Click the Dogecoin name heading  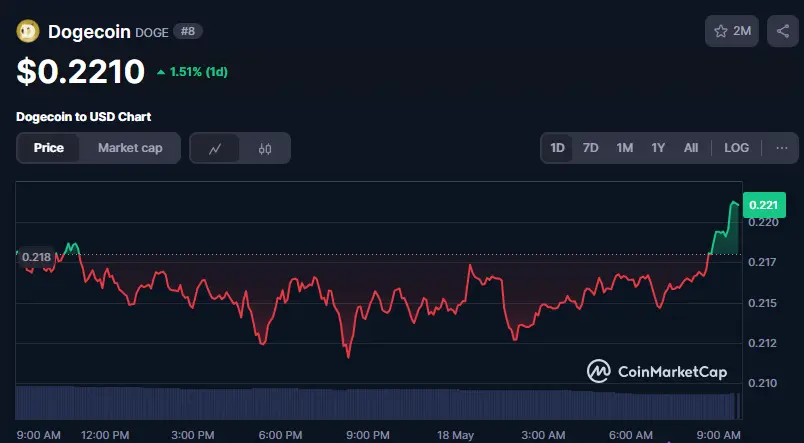[89, 32]
